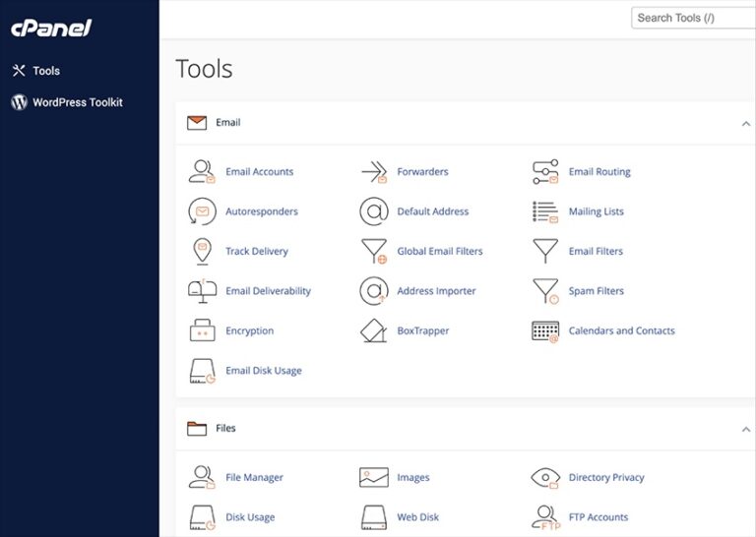Click the Email Deliverability link
The width and height of the screenshot is (756, 537).
pos(268,291)
